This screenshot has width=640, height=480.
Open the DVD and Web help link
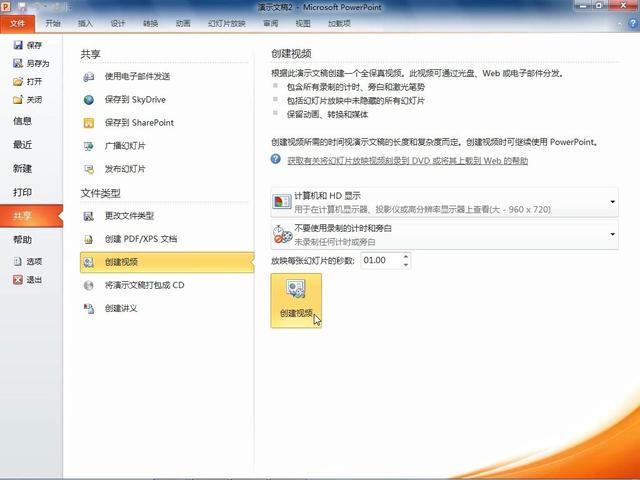click(x=407, y=161)
